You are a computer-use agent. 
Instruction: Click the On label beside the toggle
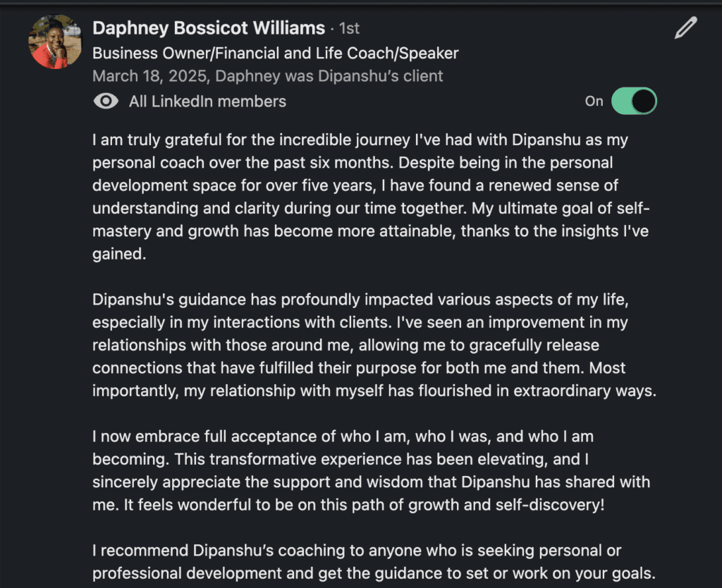(x=594, y=101)
